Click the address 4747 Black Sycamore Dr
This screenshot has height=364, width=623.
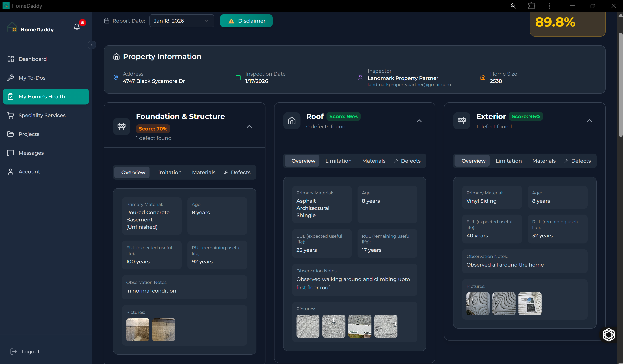pyautogui.click(x=154, y=81)
